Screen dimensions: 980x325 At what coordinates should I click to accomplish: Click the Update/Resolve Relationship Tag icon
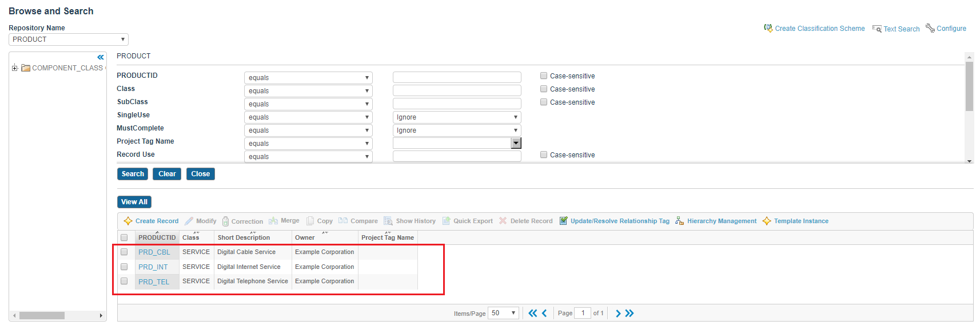[x=563, y=221]
